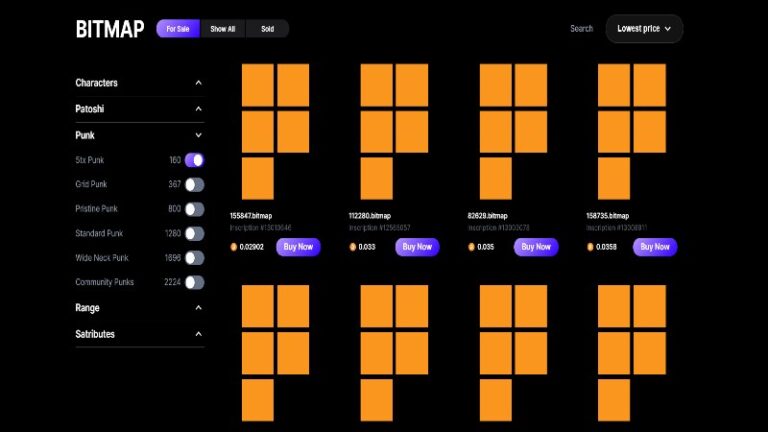Click the bitcoin coin icon beside 0.02902
768x432 pixels.
pyautogui.click(x=234, y=247)
